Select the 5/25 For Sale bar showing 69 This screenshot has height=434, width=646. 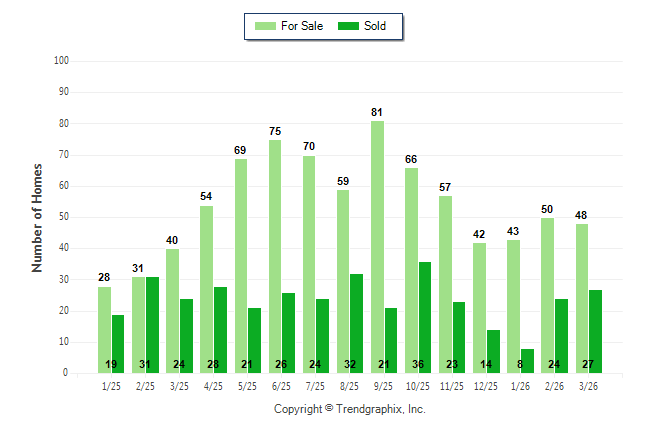coord(241,265)
